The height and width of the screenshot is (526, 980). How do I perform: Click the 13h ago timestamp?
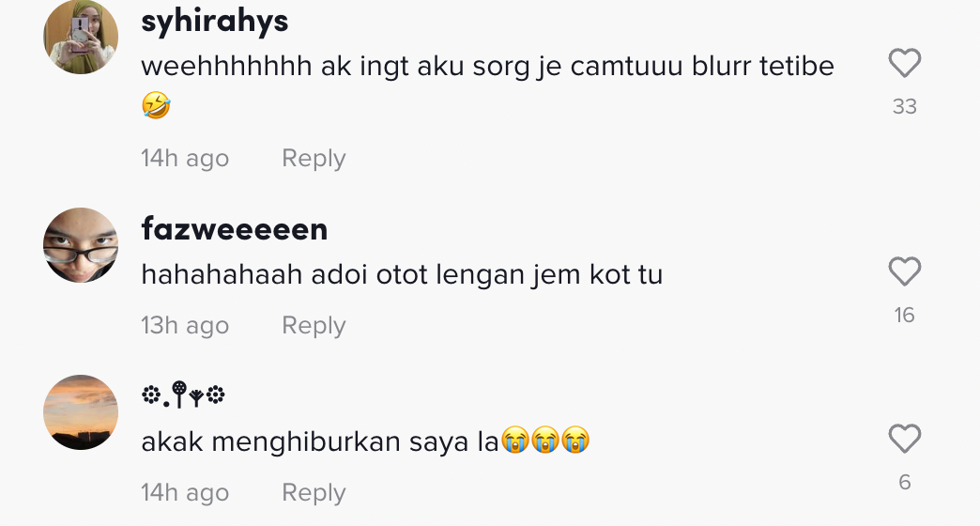[x=185, y=325]
